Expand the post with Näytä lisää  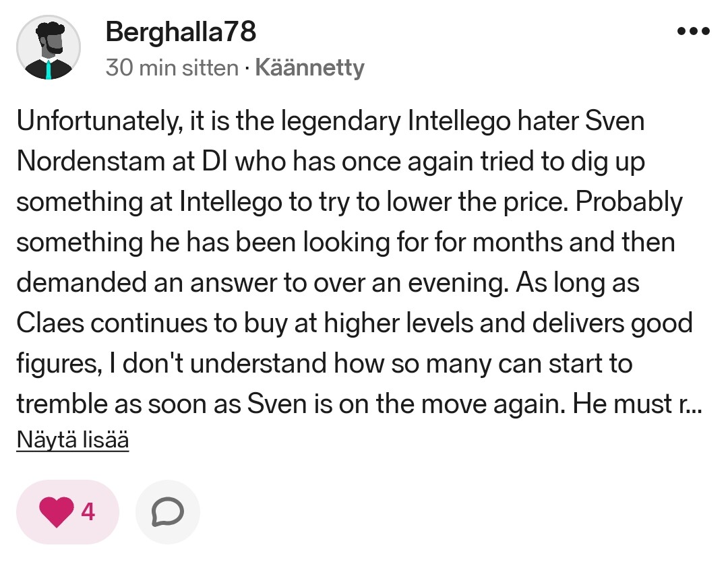(x=72, y=440)
